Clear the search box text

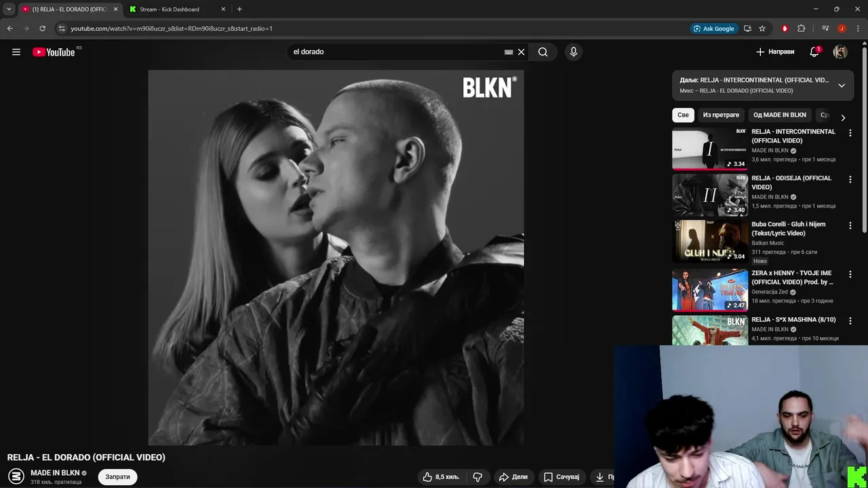coord(521,52)
